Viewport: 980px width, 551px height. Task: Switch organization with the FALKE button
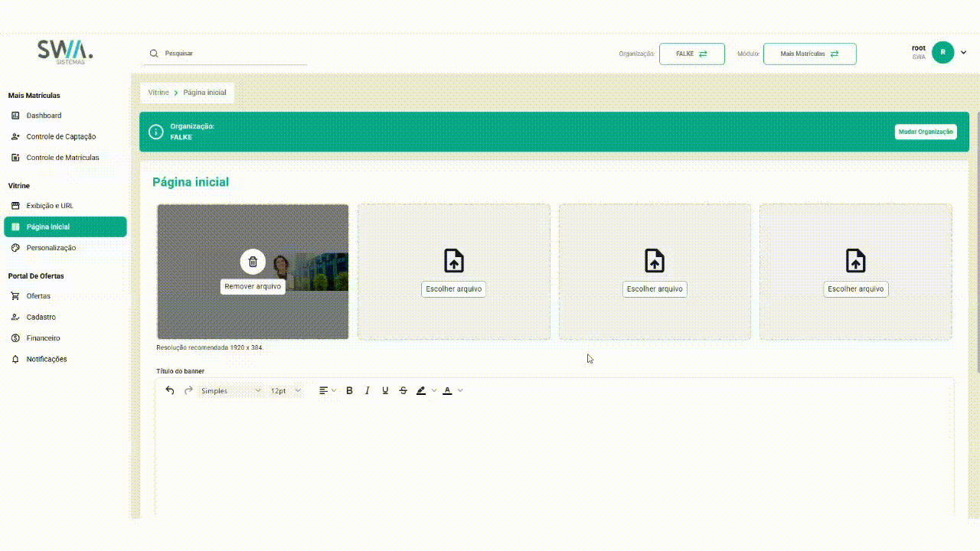692,54
